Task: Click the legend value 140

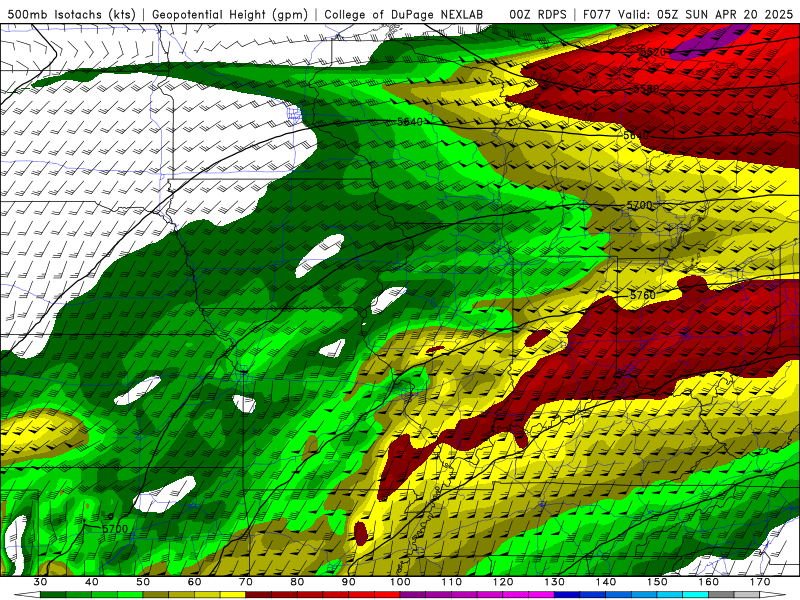Action: click(606, 582)
